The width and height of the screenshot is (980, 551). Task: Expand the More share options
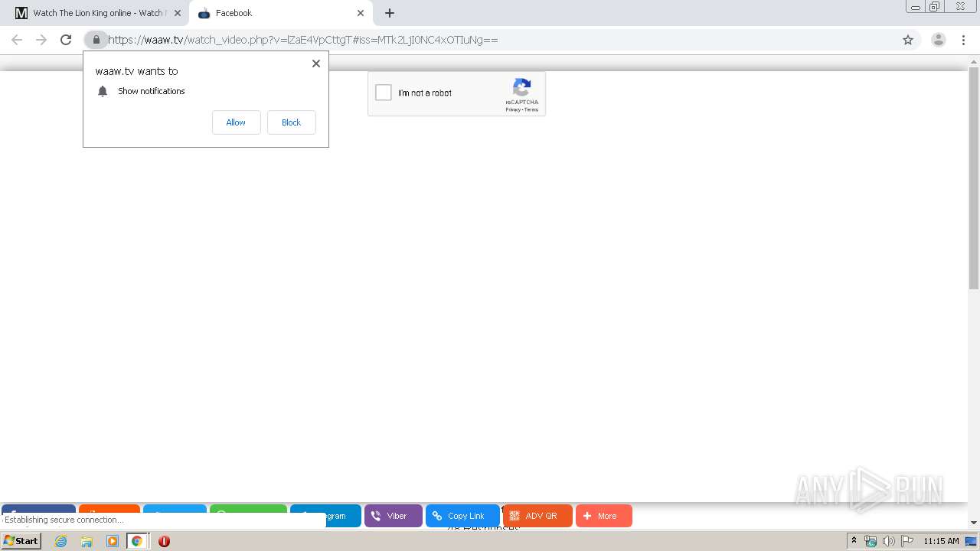tap(604, 516)
